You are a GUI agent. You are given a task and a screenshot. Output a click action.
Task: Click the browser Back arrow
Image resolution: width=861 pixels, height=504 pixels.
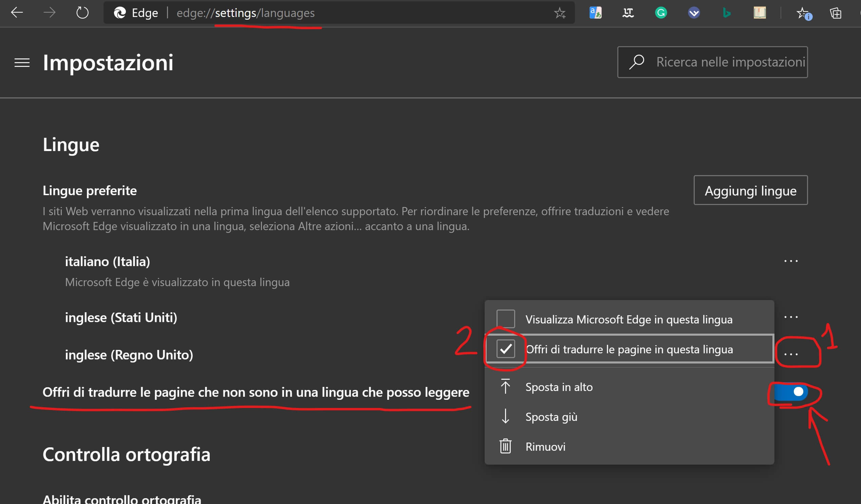point(17,13)
